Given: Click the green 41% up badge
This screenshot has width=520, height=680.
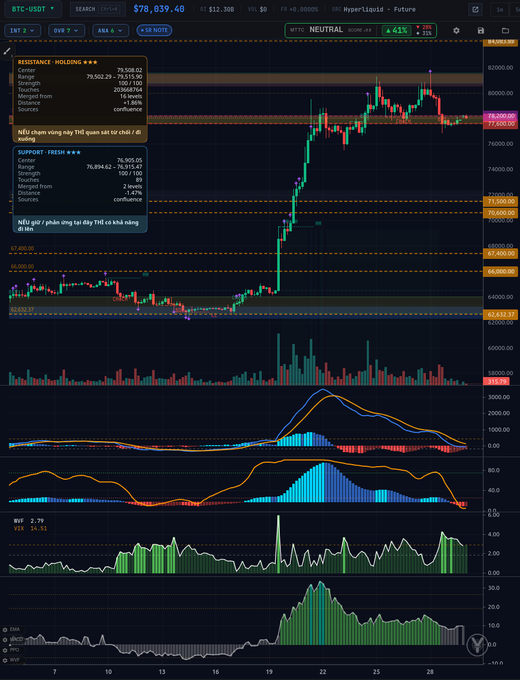Looking at the screenshot, I should [396, 30].
